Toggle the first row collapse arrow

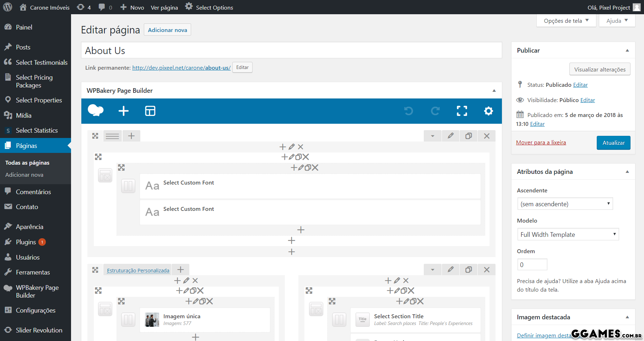[x=432, y=136]
